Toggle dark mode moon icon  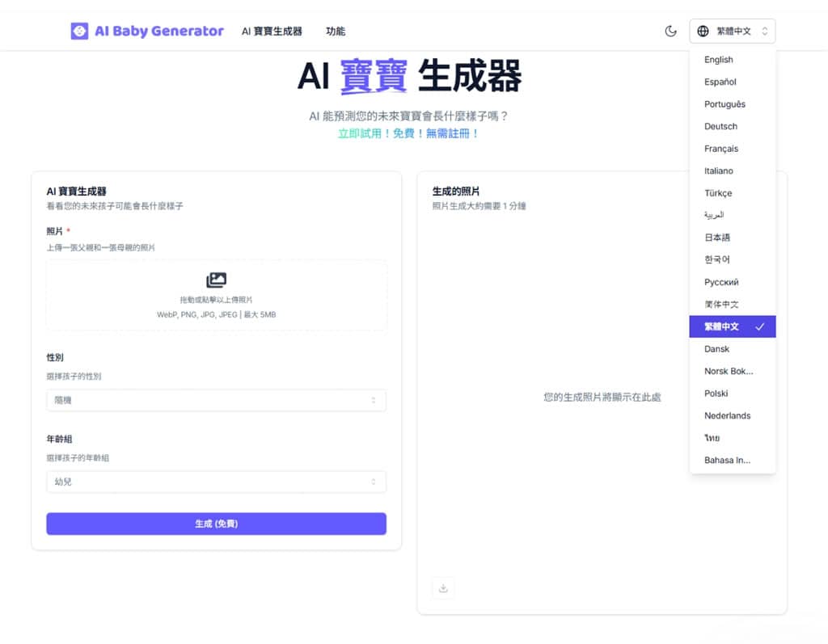point(670,32)
